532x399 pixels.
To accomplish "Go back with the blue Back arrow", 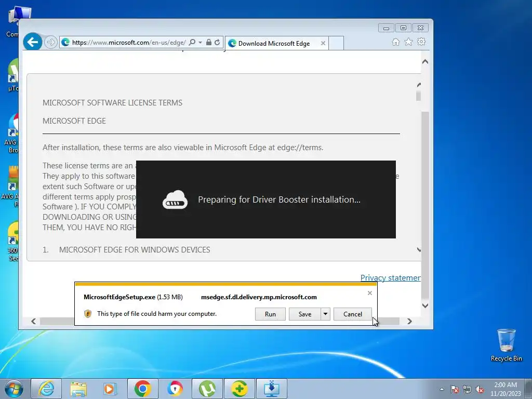I will [33, 42].
